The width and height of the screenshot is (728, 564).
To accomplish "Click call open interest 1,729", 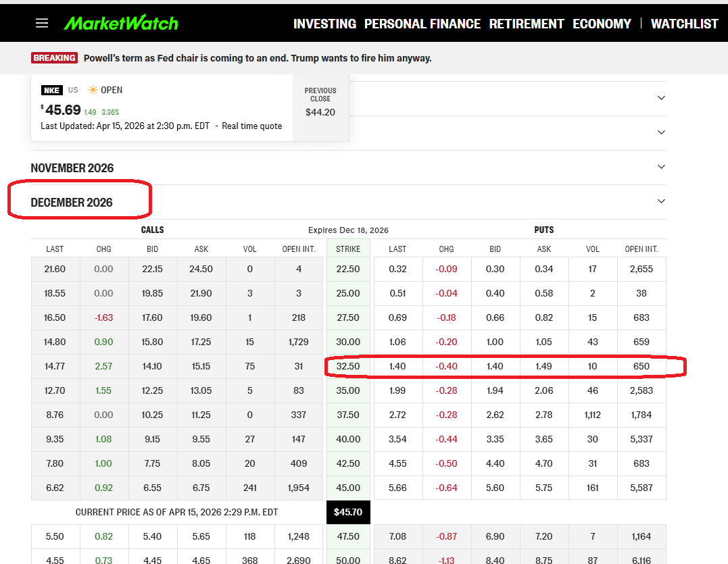I will (x=299, y=342).
